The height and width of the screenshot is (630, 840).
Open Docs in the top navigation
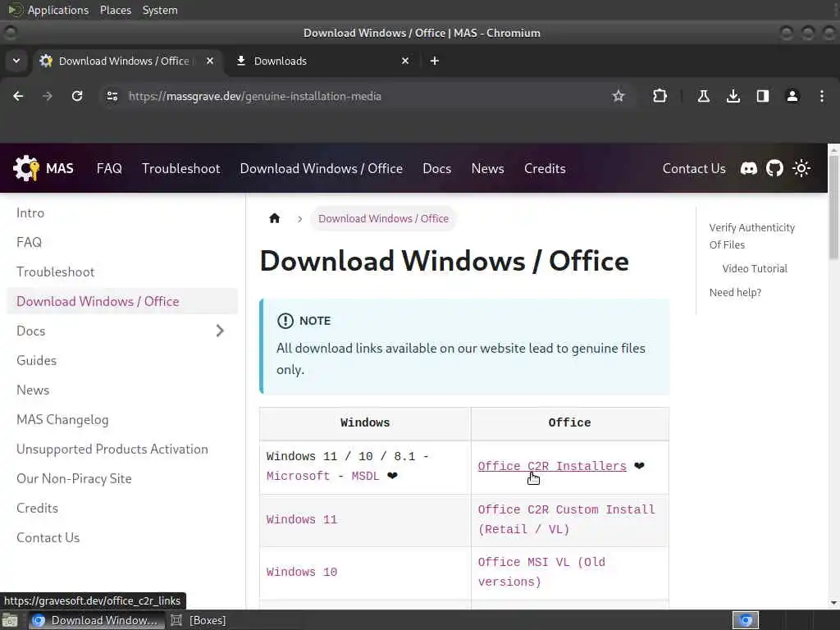(436, 168)
